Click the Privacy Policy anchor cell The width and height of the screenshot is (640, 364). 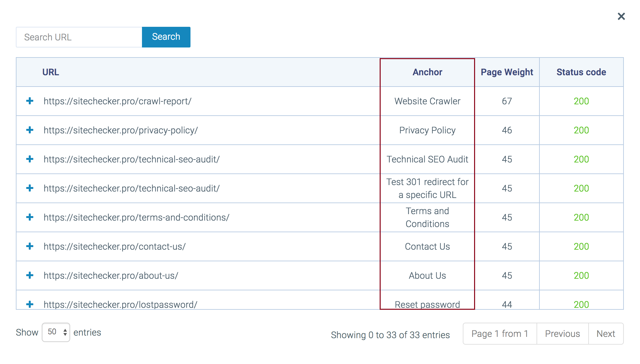427,130
